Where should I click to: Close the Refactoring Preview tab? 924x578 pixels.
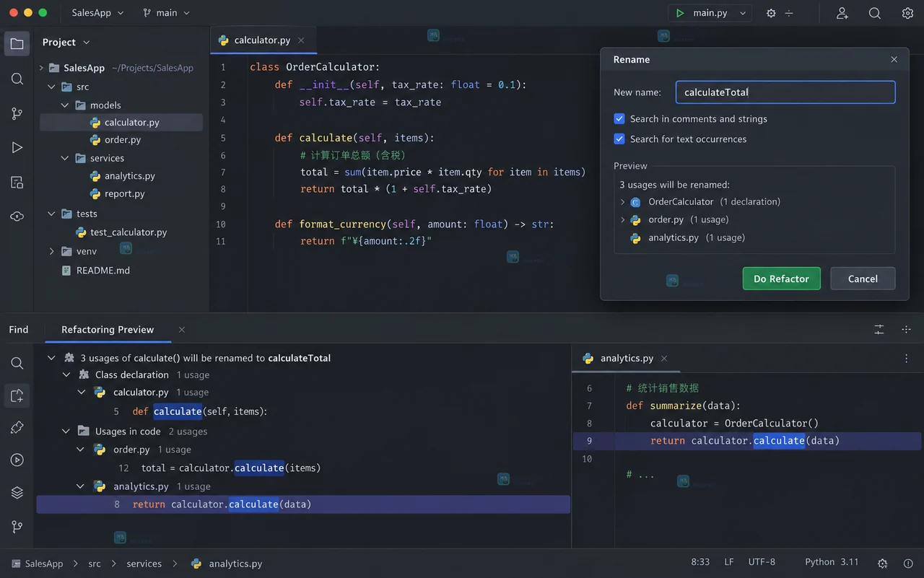[x=182, y=330]
